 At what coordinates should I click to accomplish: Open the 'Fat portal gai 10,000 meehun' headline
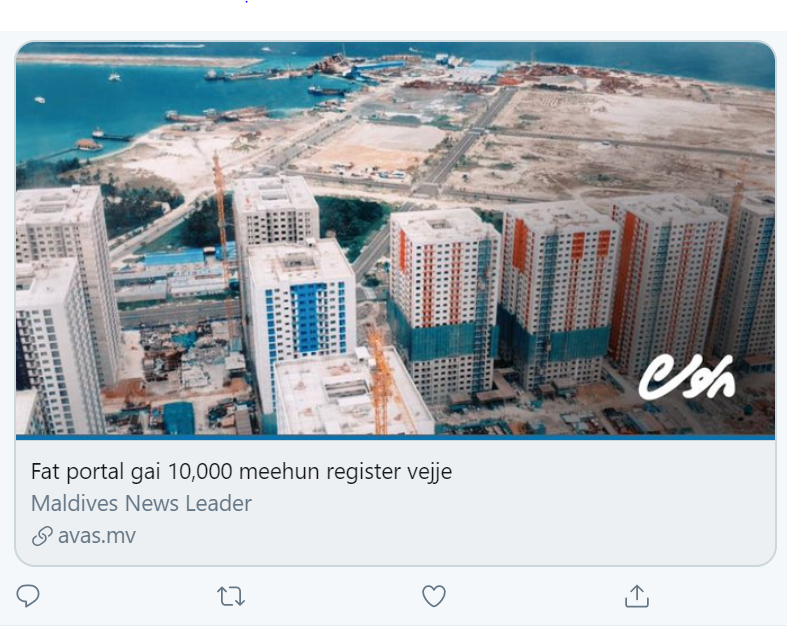pos(241,471)
